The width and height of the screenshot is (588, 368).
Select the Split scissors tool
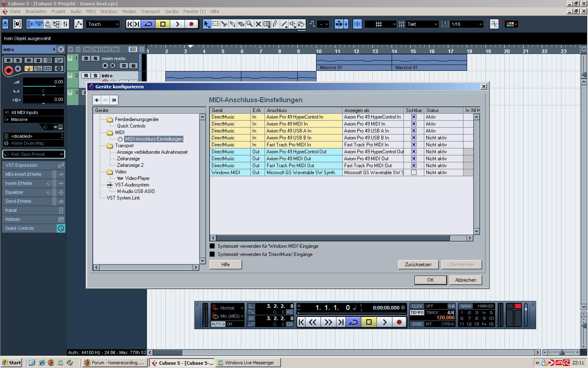[x=224, y=24]
